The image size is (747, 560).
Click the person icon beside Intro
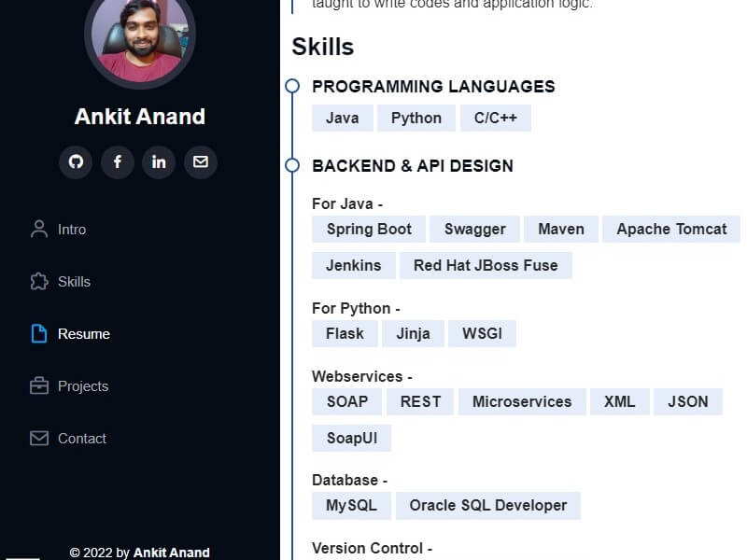[x=39, y=229]
